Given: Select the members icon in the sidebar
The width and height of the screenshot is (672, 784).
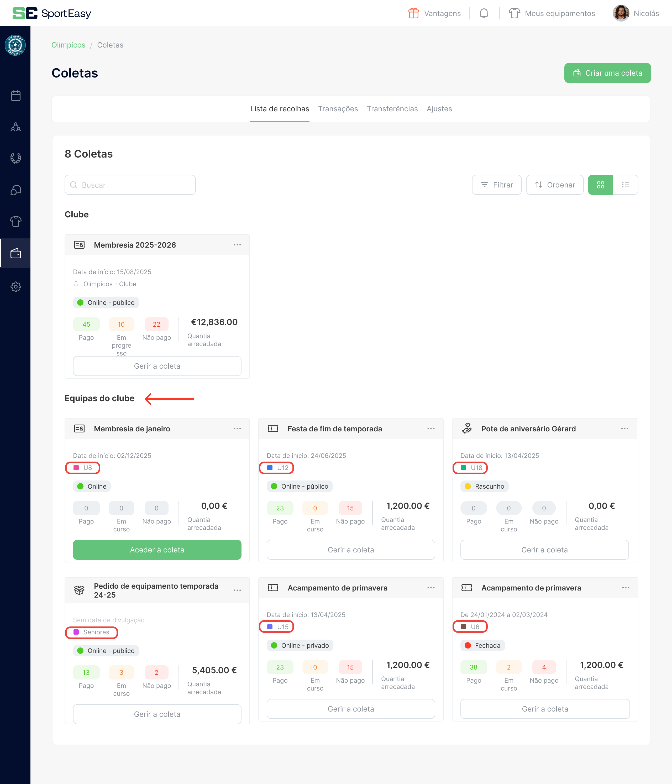Looking at the screenshot, I should click(x=15, y=128).
